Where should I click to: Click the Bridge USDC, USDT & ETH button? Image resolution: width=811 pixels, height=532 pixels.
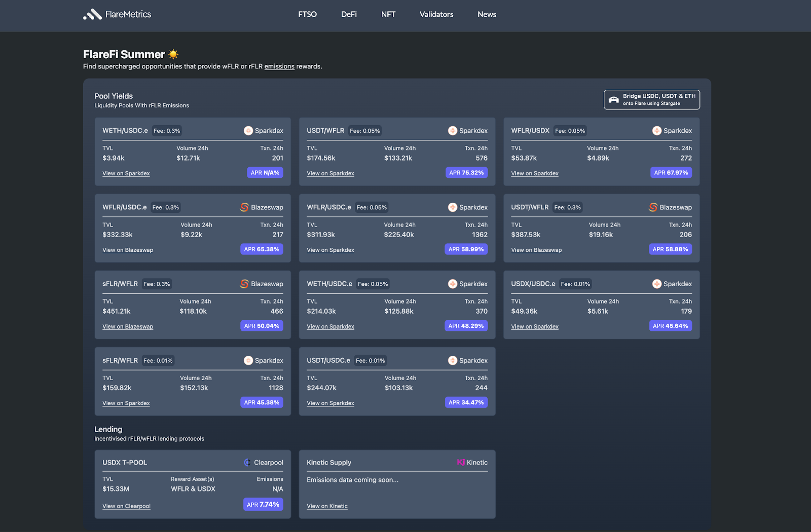point(651,99)
